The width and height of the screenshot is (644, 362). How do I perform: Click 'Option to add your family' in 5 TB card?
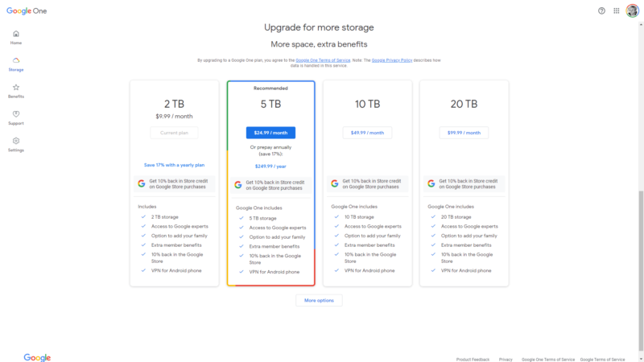[277, 237]
